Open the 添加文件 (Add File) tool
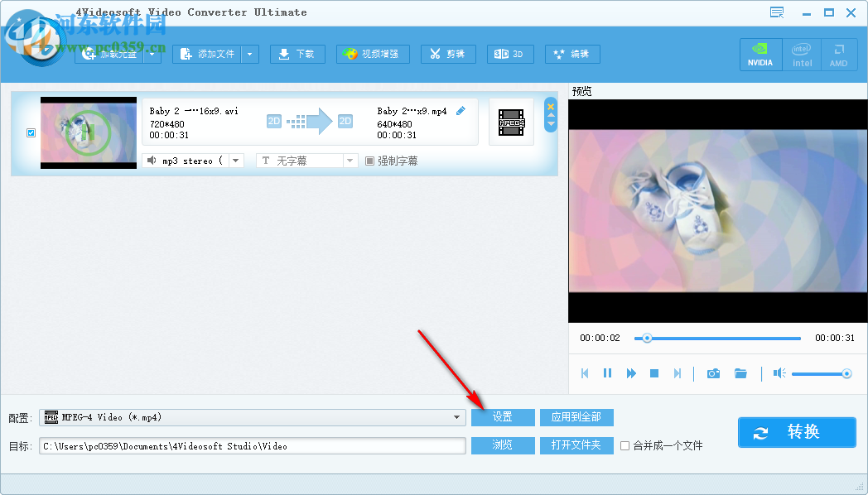 [209, 54]
